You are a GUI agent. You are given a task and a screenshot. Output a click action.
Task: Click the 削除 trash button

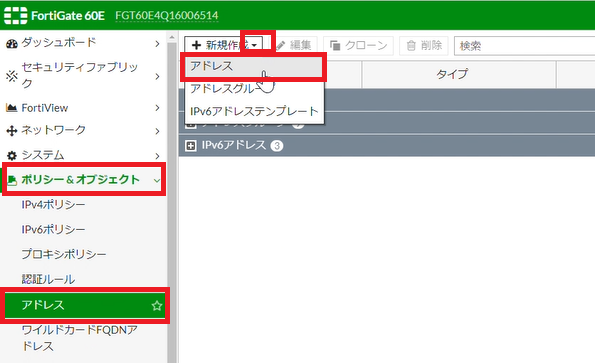(x=424, y=46)
